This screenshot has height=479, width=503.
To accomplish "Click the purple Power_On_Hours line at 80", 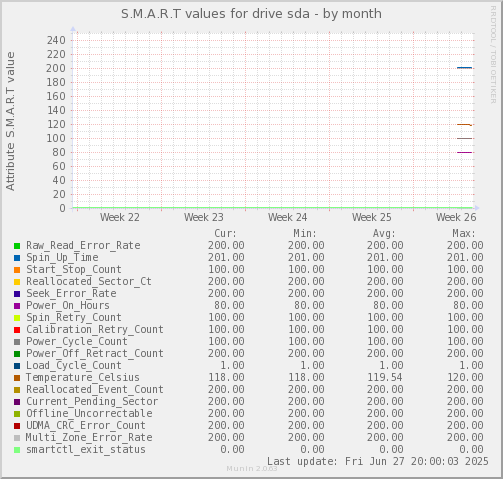I will click(464, 152).
